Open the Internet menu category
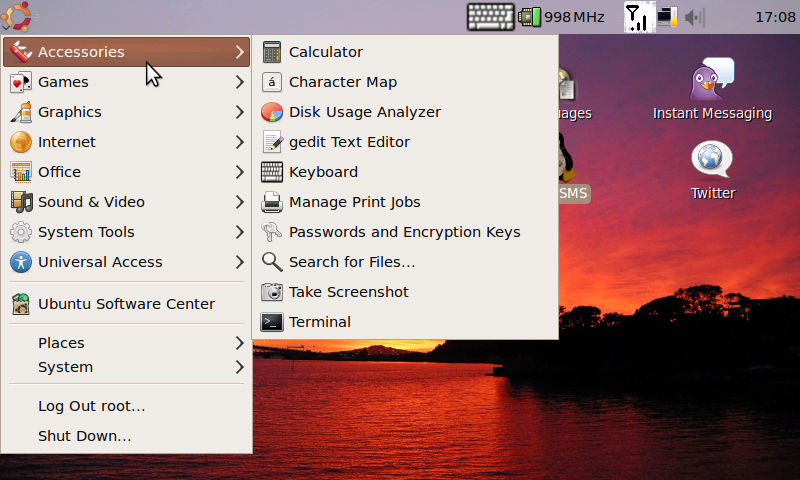800x480 pixels. [x=67, y=142]
